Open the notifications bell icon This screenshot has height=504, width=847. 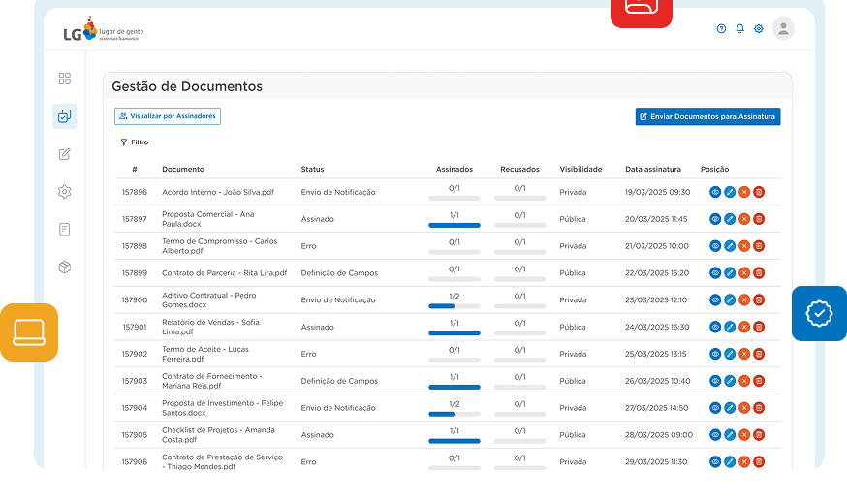coord(740,29)
